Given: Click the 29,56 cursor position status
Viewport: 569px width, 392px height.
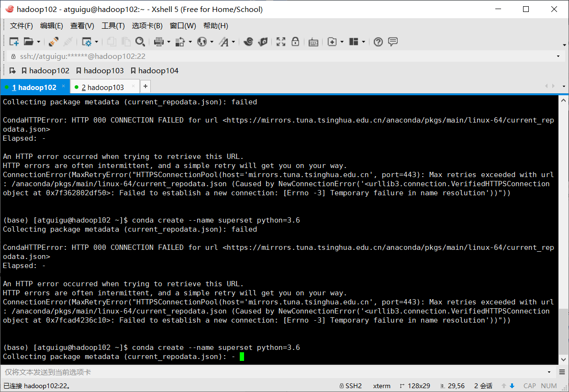Looking at the screenshot, I should [x=453, y=386].
